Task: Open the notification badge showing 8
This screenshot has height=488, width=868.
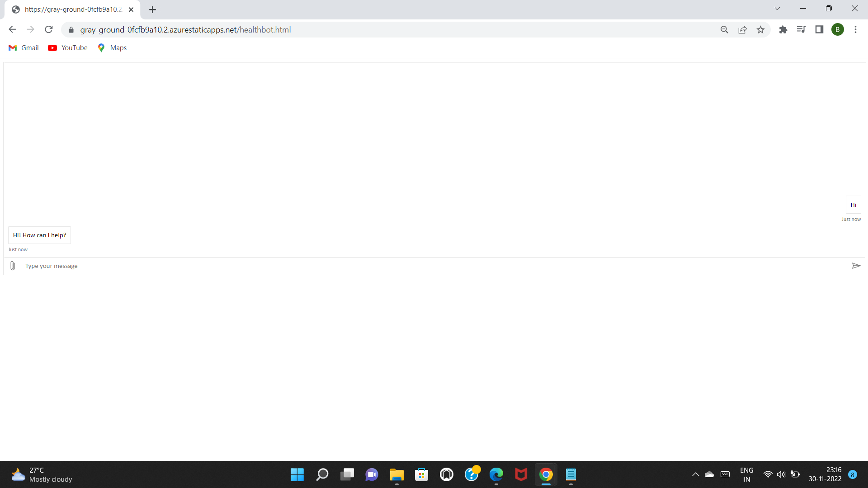Action: click(853, 474)
